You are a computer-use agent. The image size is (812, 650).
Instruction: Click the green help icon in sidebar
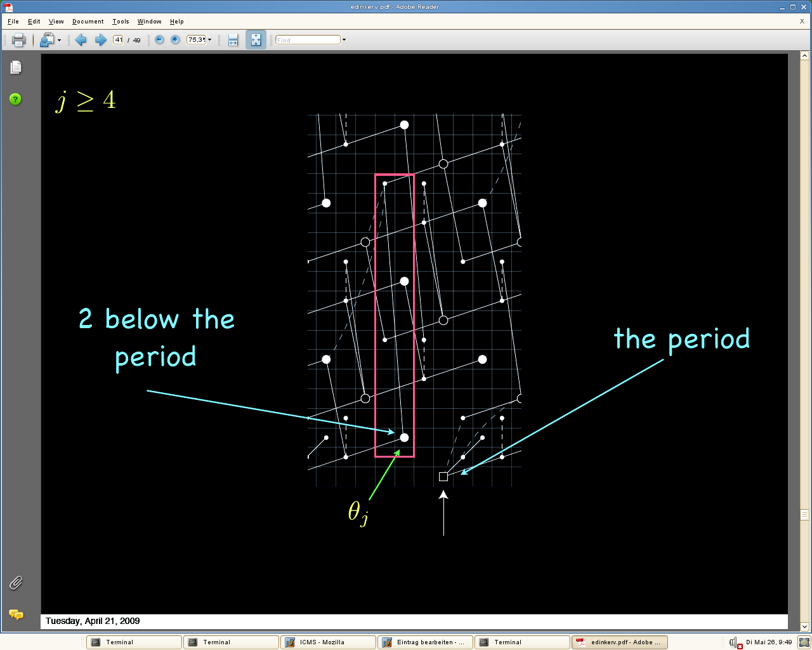pyautogui.click(x=15, y=99)
